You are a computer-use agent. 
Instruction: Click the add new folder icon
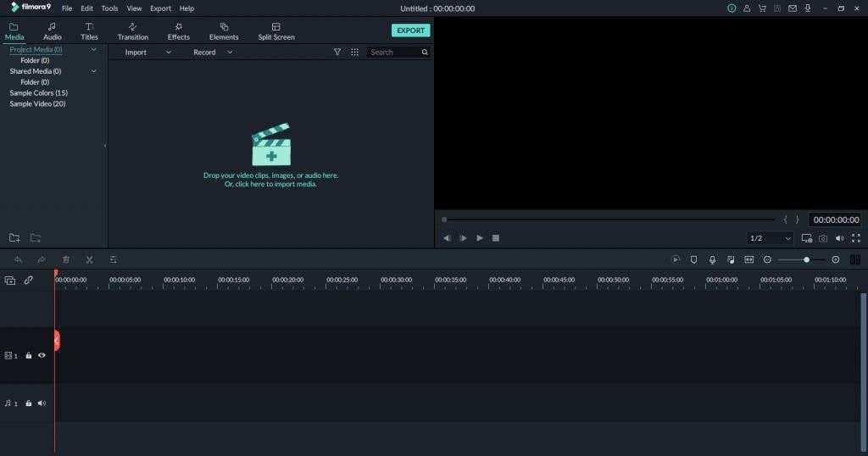coord(14,238)
